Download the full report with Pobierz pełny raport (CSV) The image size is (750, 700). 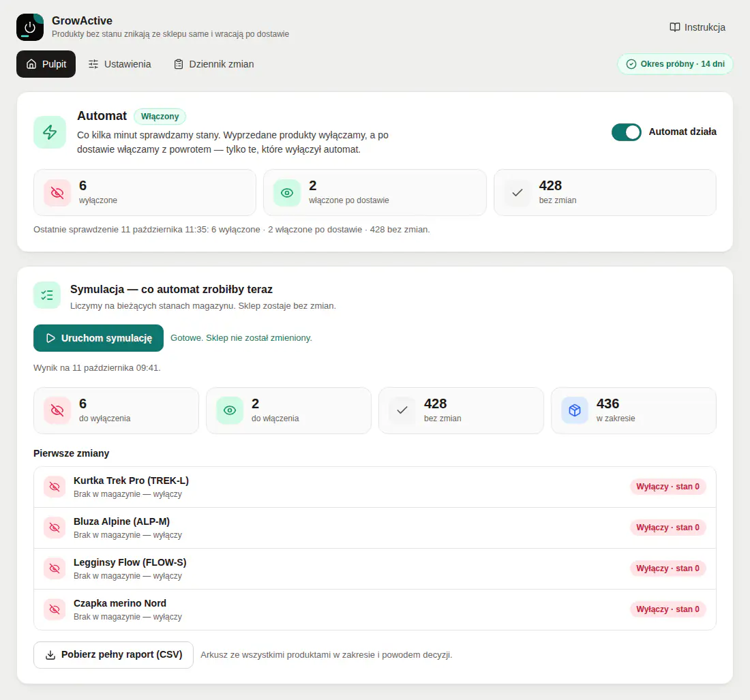coord(113,654)
